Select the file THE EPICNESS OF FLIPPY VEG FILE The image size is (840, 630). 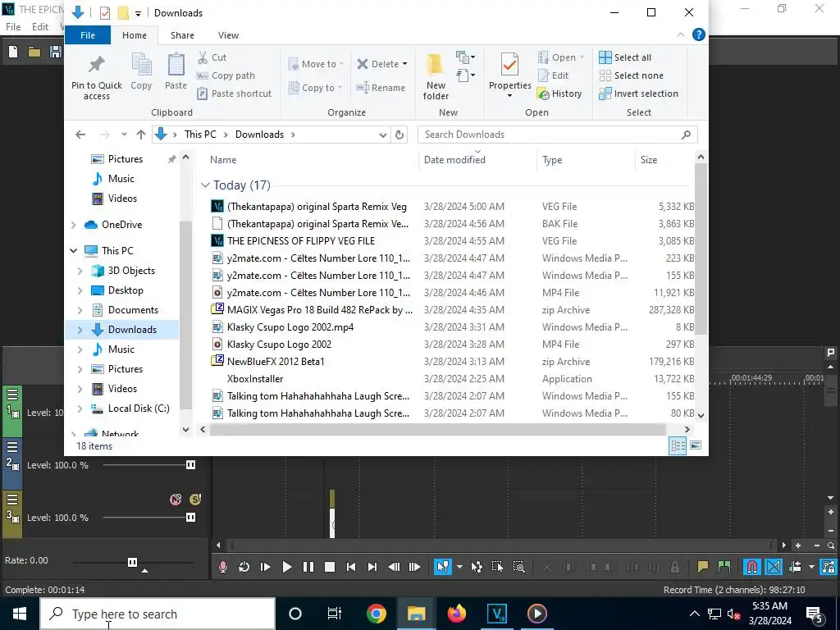click(300, 241)
